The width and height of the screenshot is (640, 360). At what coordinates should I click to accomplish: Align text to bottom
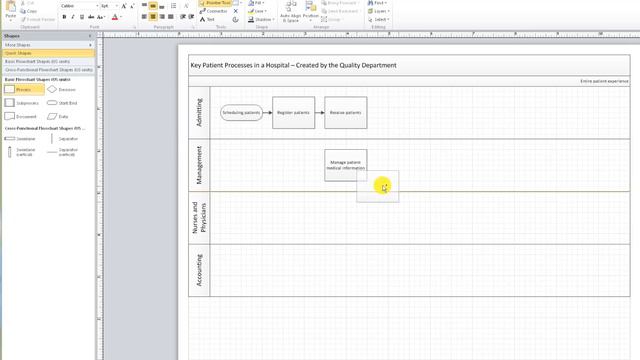[x=162, y=6]
